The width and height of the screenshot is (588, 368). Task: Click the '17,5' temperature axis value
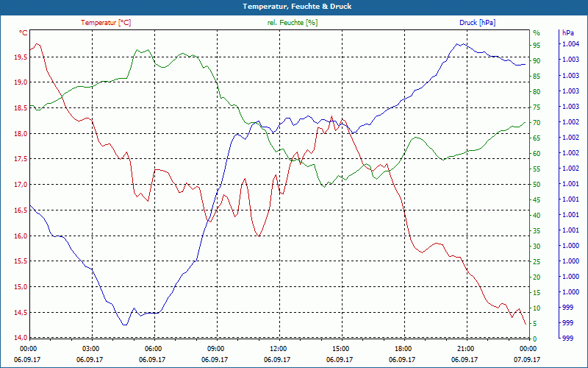point(21,159)
